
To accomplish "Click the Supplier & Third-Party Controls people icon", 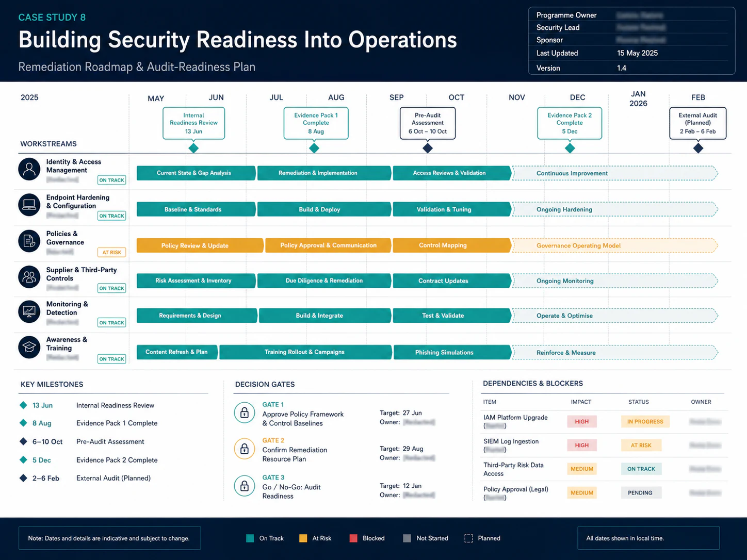I will [x=29, y=277].
